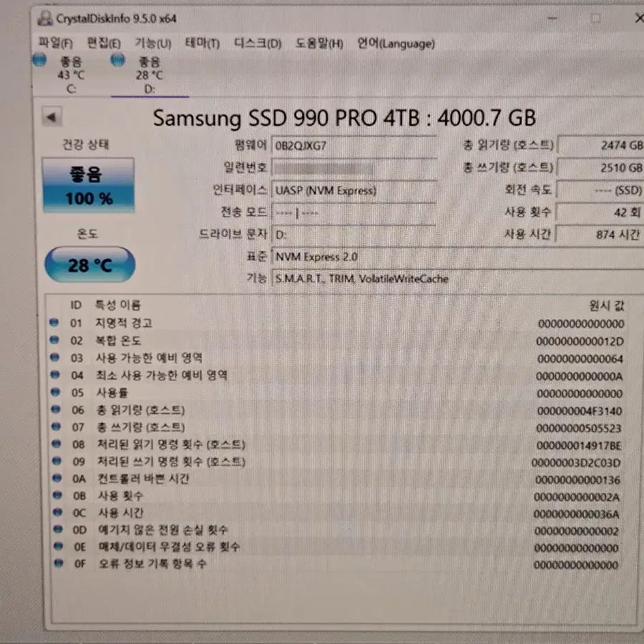Click the drive letter field showing D:
Image resolution: width=644 pixels, height=644 pixels.
tap(353, 235)
